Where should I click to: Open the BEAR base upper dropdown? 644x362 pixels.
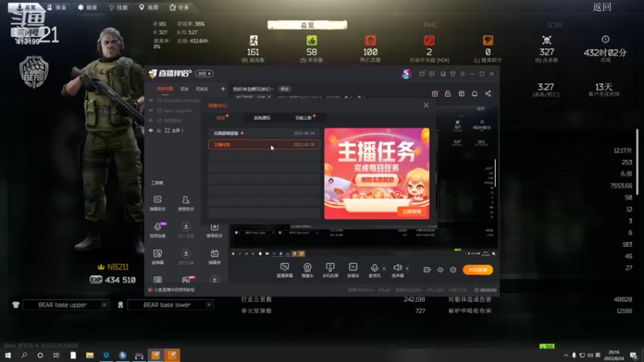click(x=66, y=305)
